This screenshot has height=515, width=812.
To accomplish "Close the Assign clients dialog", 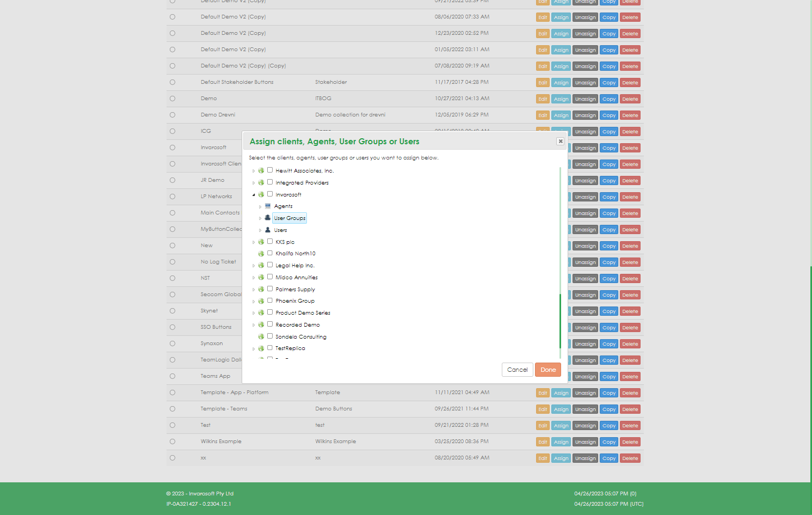I will tap(561, 141).
